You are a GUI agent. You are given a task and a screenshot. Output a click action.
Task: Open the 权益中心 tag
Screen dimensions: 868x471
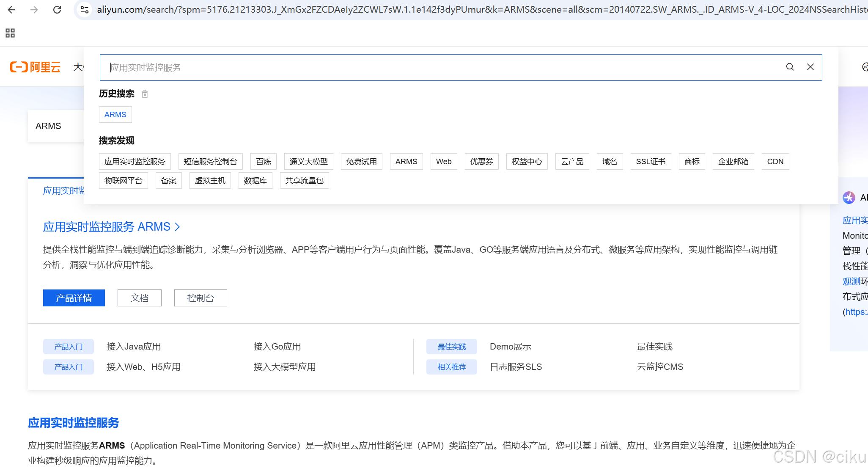[527, 161]
